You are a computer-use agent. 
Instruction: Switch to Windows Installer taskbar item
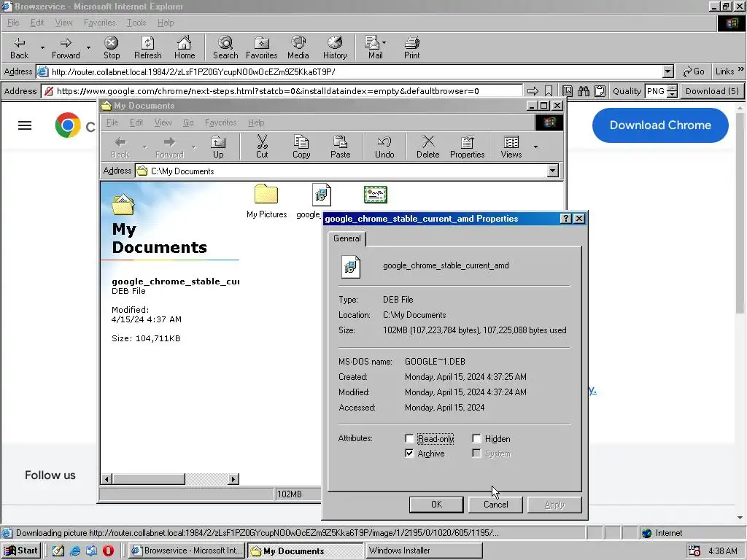(424, 551)
